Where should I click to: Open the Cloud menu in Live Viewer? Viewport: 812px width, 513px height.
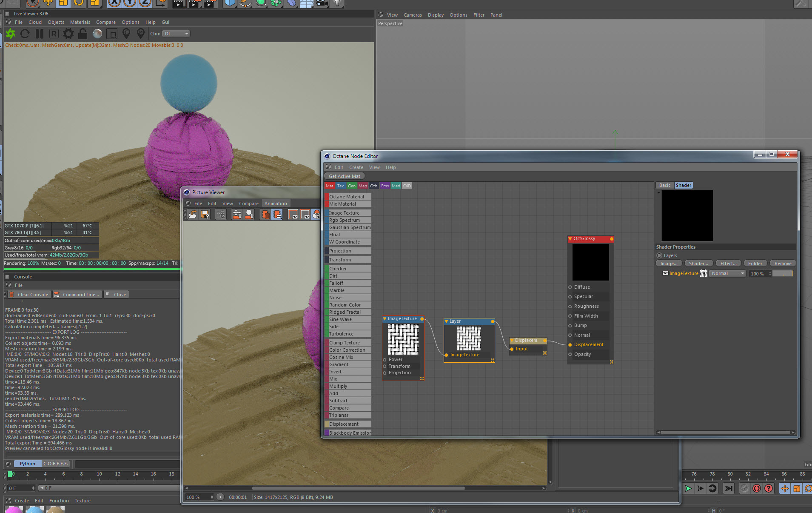35,22
